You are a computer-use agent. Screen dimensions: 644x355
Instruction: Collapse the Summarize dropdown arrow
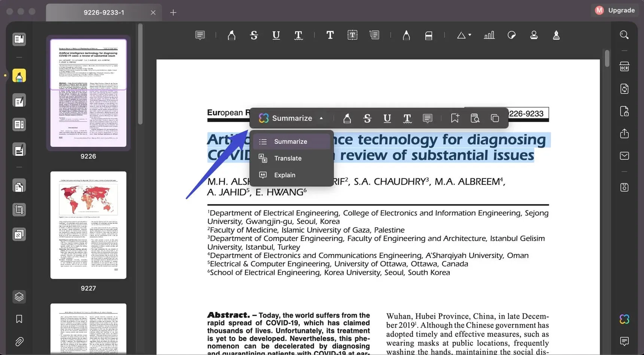(321, 118)
